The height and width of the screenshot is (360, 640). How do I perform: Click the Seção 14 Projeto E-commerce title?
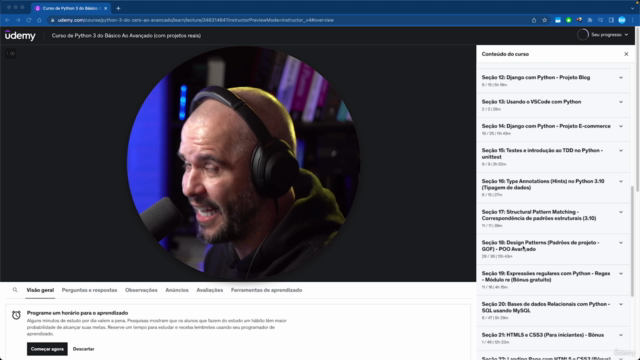[x=546, y=127]
